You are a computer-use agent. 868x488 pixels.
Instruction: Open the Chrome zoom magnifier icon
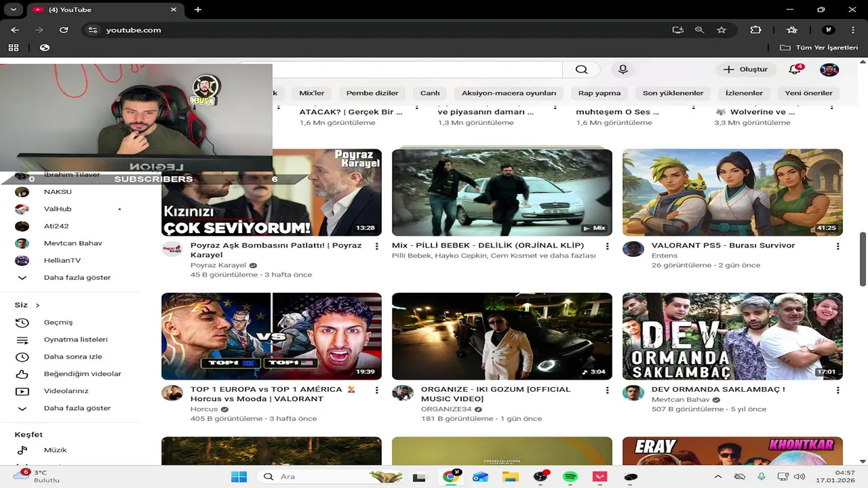point(700,30)
